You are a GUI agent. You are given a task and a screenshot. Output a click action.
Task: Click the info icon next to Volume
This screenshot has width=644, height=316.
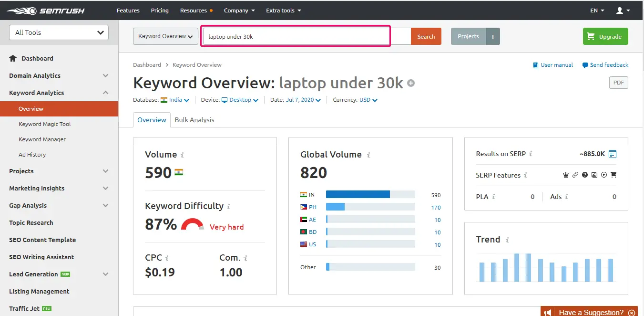[x=183, y=155]
